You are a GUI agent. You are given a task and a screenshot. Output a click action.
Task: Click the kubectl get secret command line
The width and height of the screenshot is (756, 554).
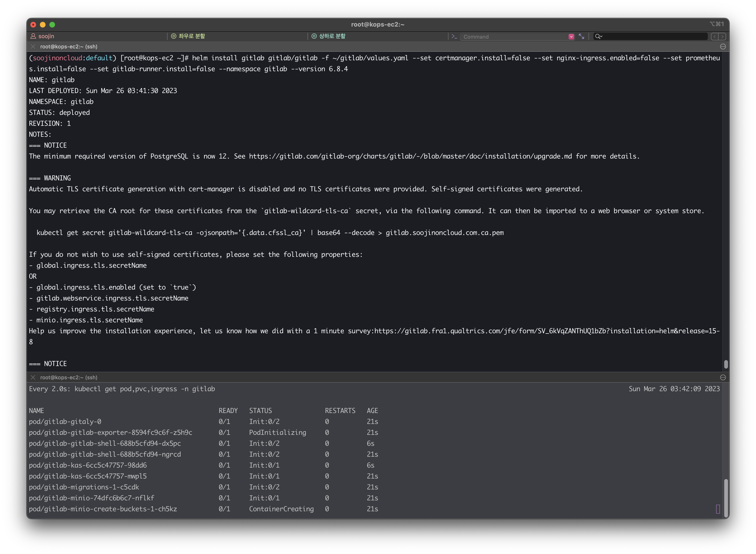270,233
